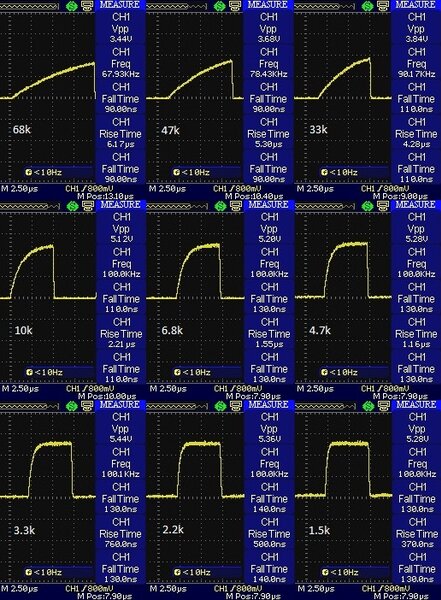Click the 47k resistor label

click(x=170, y=130)
